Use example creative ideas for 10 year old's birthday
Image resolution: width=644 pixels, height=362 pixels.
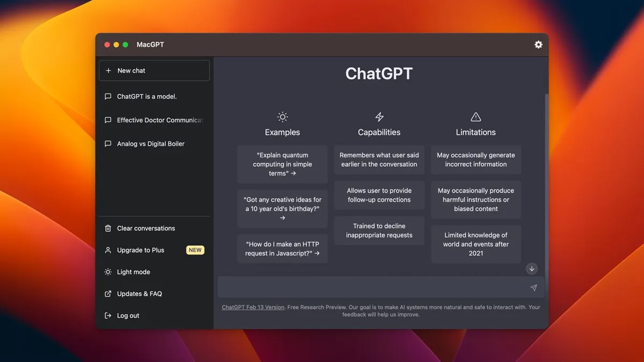pos(282,209)
